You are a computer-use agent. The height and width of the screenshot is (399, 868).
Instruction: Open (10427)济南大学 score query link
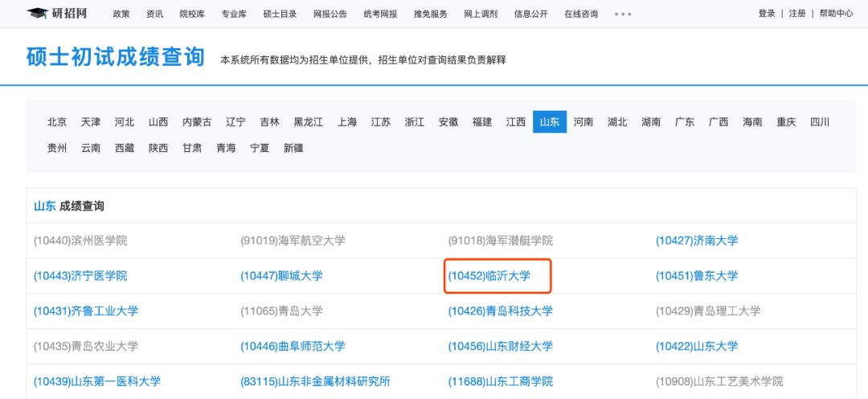pos(697,241)
